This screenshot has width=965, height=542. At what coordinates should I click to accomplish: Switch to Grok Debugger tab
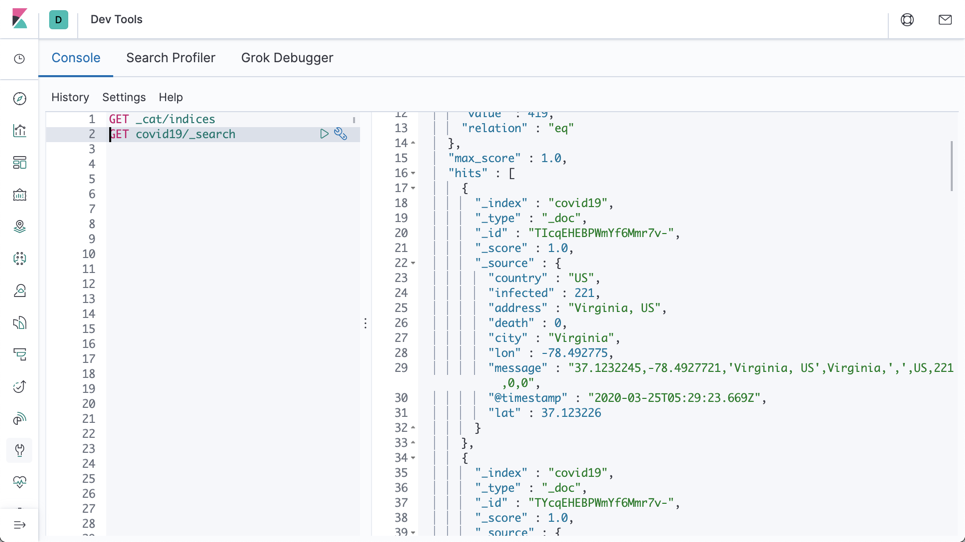coord(287,58)
